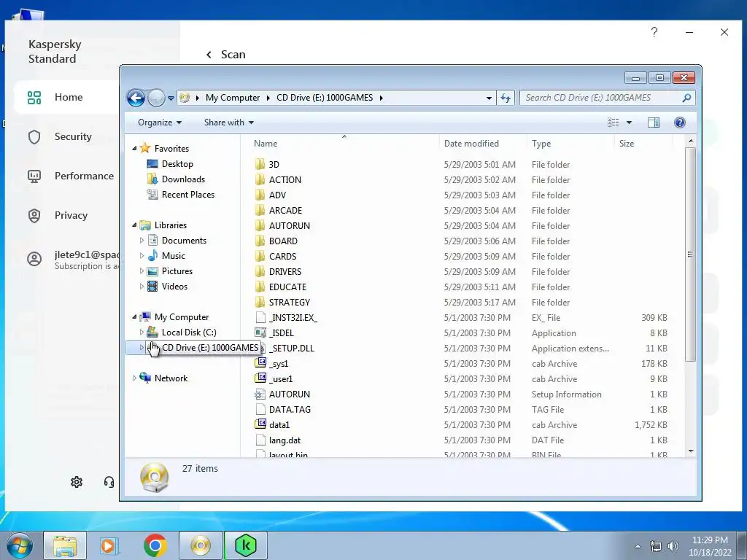Screen dimensions: 747x560
Task: Open Google Chrome from the taskbar
Action: tap(155, 545)
